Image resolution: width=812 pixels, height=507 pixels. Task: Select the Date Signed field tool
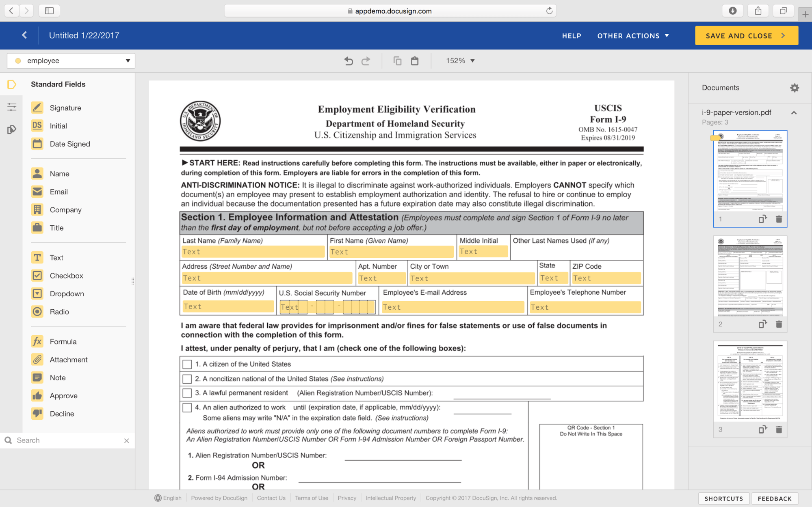(x=69, y=144)
